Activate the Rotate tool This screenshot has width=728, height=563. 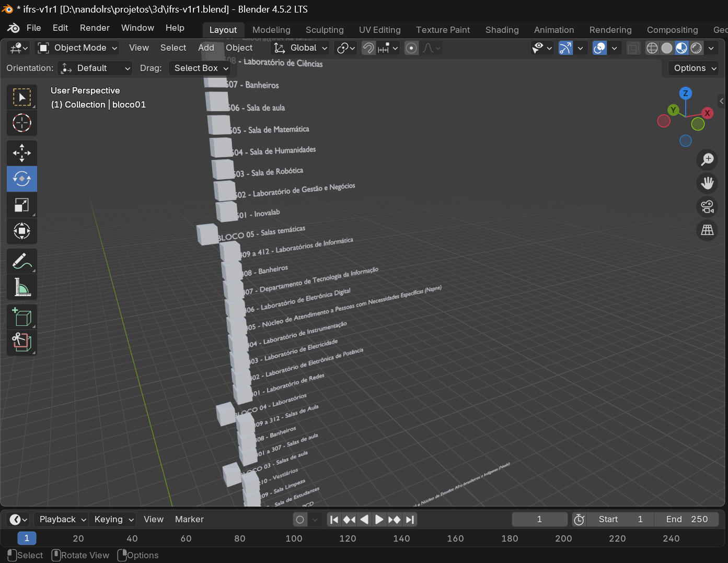click(x=21, y=179)
